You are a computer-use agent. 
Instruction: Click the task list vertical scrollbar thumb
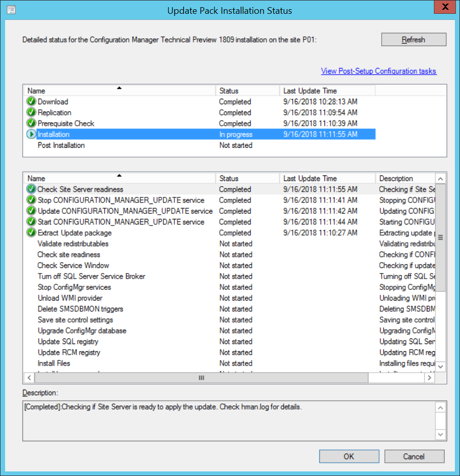pos(441,237)
